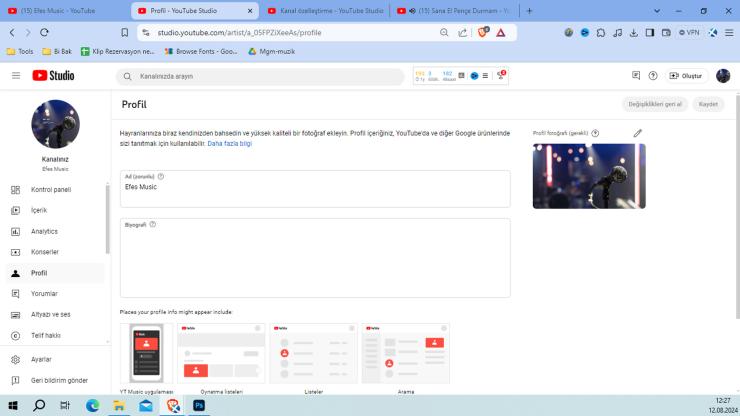Open the account avatar menu
This screenshot has width=740, height=416.
(722, 75)
